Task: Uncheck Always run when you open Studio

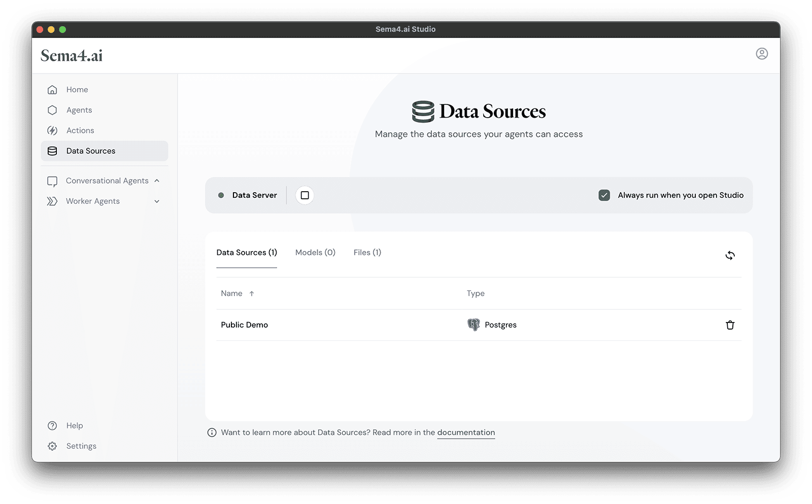Action: 604,195
